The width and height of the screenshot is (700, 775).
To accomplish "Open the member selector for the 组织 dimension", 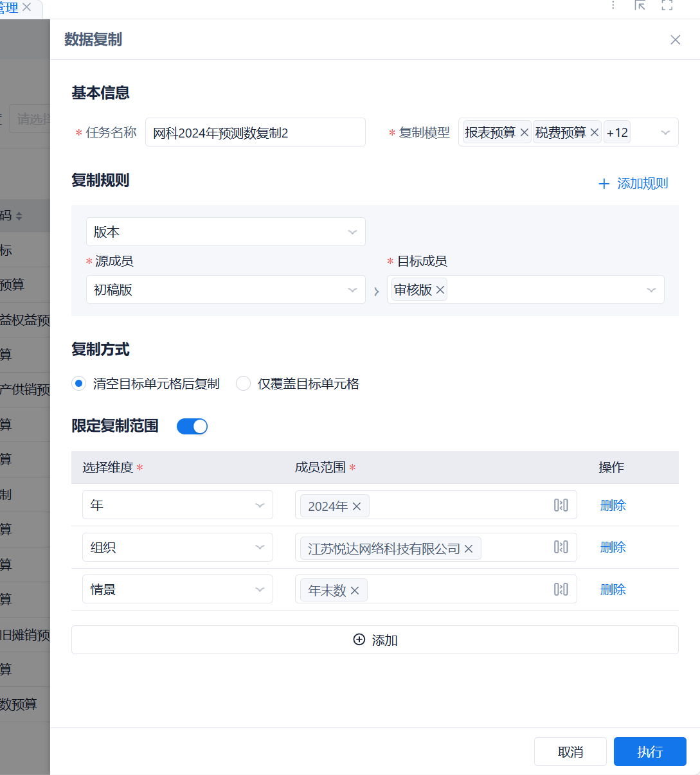I will click(560, 547).
